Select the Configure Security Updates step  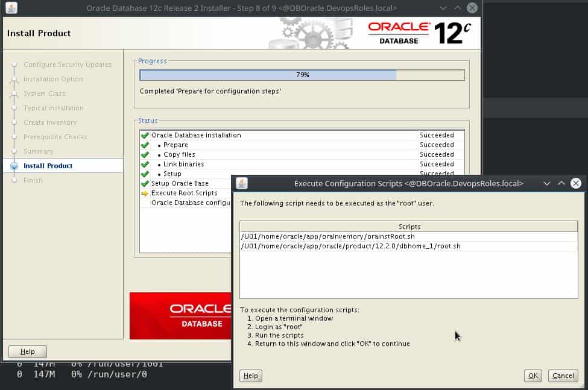coord(68,65)
